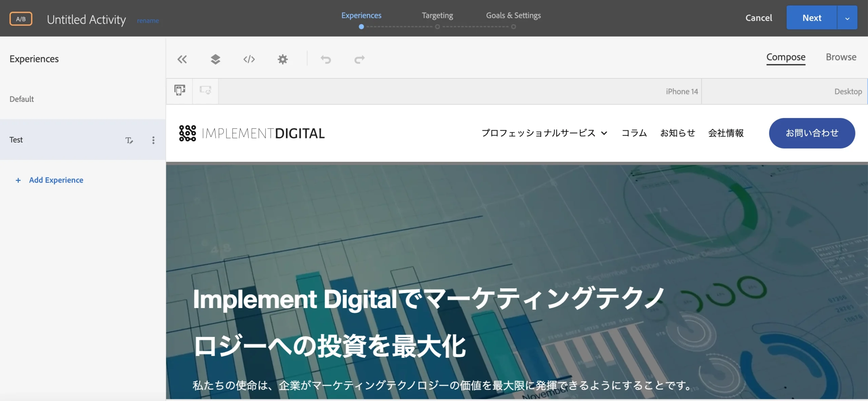Open the 会社情報 nav link
Viewport: 868px width, 401px height.
tap(726, 133)
